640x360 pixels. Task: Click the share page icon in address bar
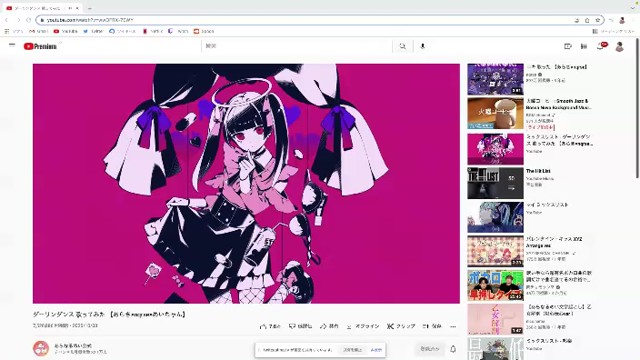[x=587, y=20]
